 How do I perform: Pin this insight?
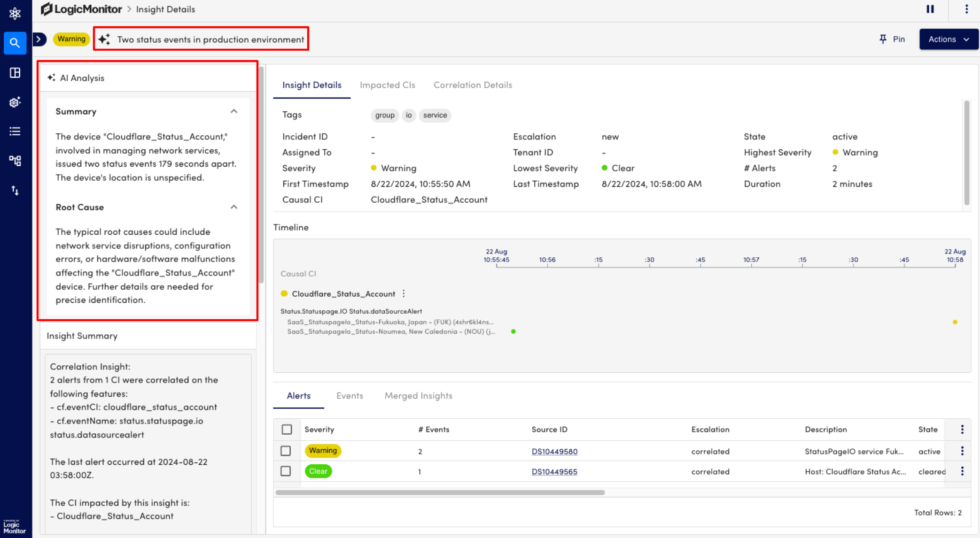pyautogui.click(x=892, y=39)
